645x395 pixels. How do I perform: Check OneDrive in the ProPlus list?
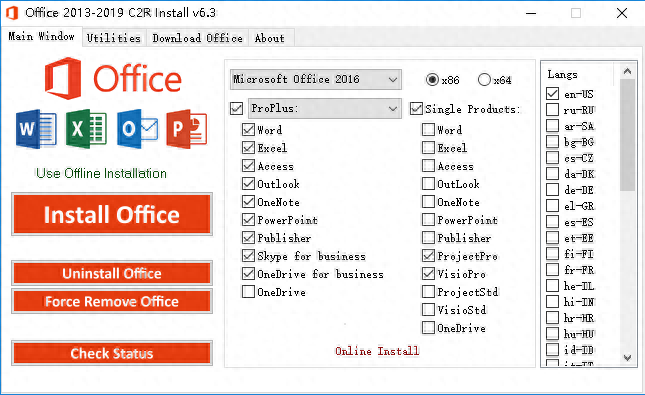(248, 292)
